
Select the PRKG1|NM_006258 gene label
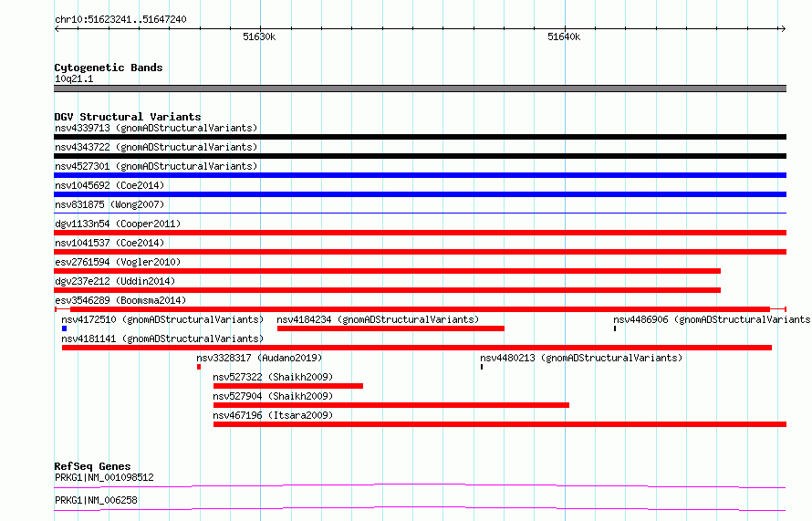point(96,500)
